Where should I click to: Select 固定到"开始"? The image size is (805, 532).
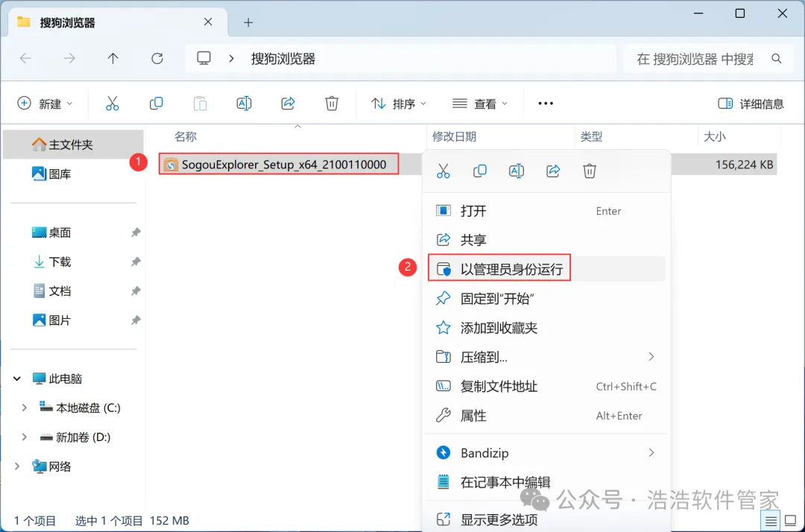tap(547, 298)
